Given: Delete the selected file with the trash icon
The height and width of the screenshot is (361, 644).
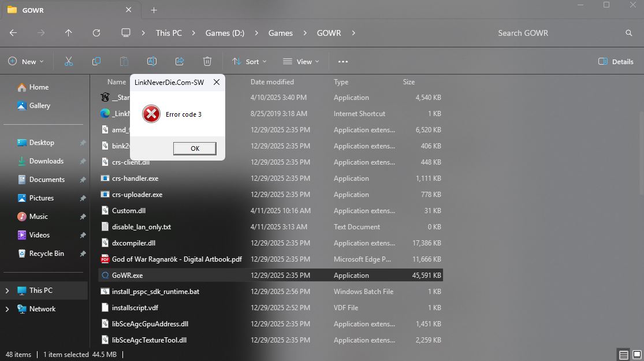Looking at the screenshot, I should [207, 61].
